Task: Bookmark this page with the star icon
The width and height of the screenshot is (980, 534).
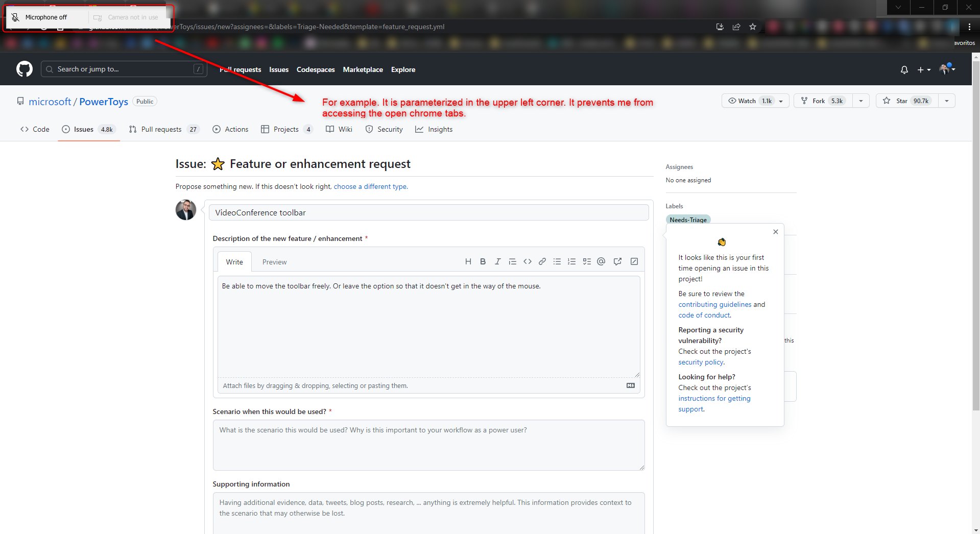Action: point(752,27)
